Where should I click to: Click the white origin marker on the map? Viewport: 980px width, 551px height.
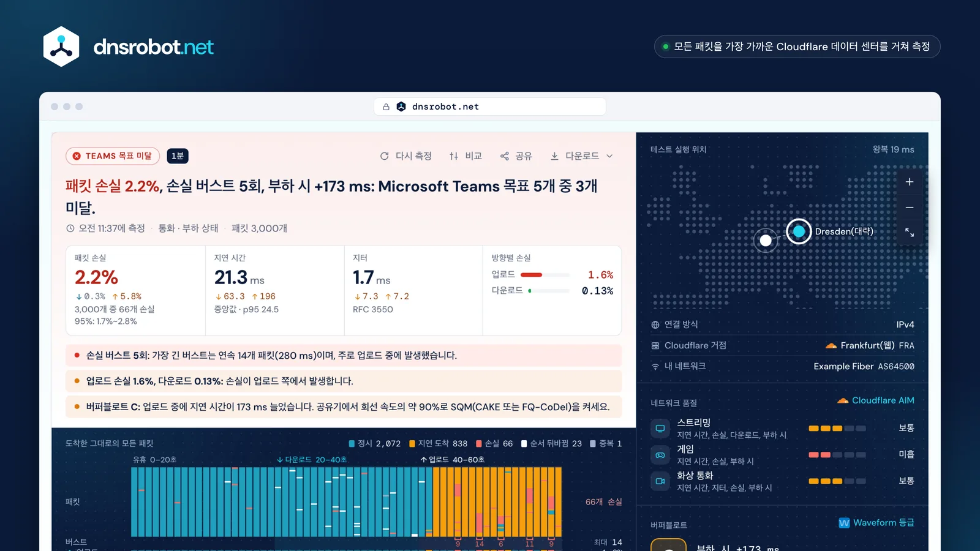[x=766, y=241]
